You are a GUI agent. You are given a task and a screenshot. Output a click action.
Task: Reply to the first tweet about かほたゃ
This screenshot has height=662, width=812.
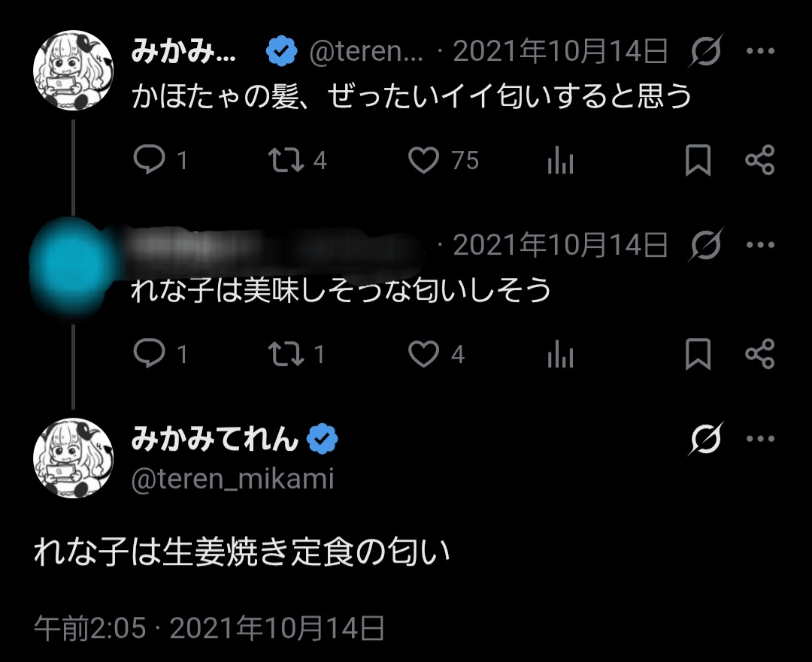coord(149,160)
